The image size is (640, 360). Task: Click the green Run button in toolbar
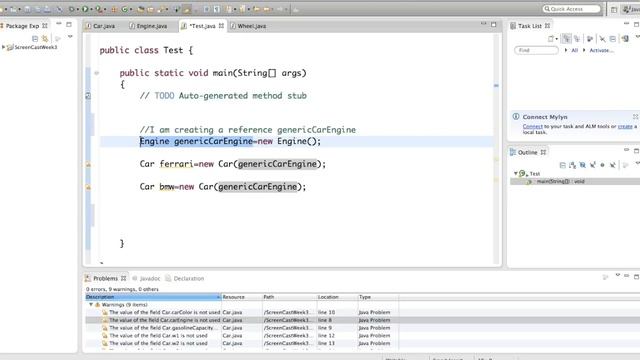[x=85, y=9]
